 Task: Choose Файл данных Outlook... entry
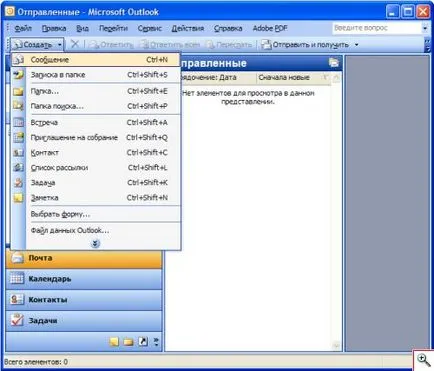click(96, 230)
